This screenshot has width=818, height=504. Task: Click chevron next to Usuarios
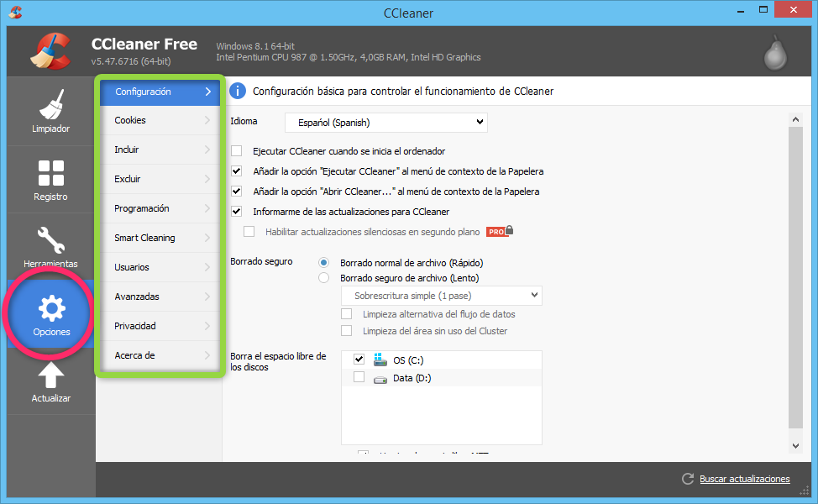point(207,266)
